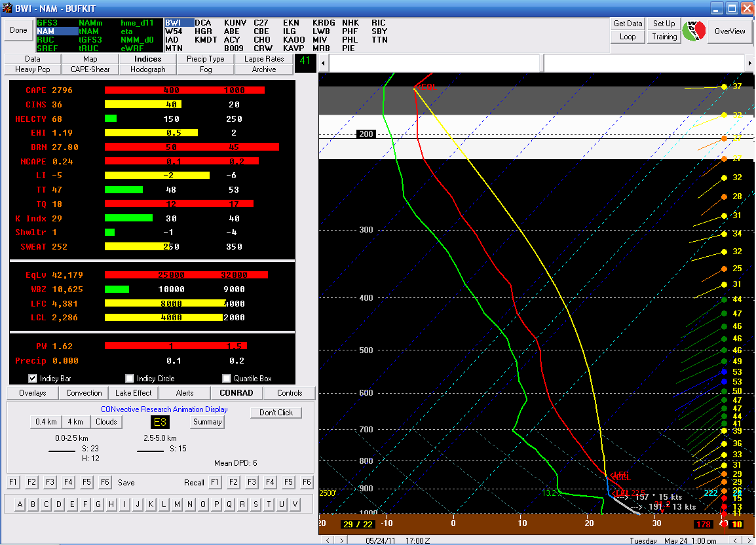Click the Recall F6 button
The height and width of the screenshot is (545, 756).
click(x=307, y=482)
